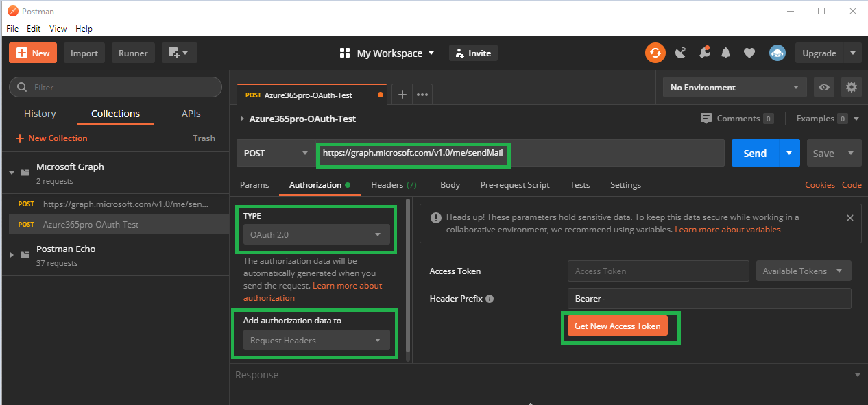
Task: Click the Header Prefix info icon
Action: pos(490,299)
